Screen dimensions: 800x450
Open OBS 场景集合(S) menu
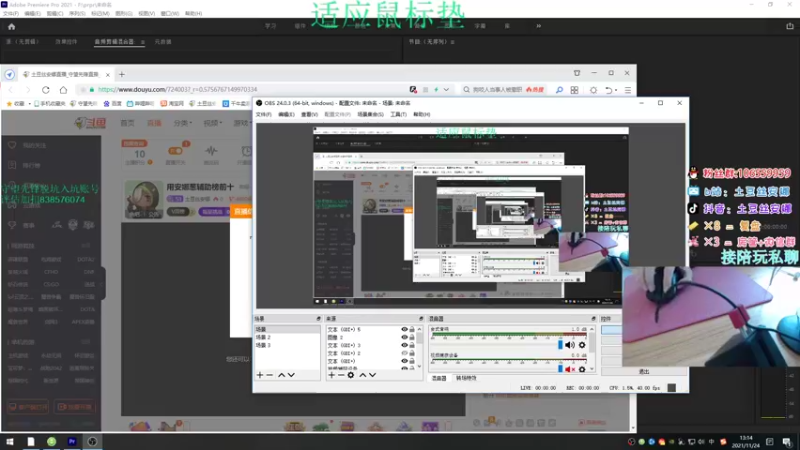coord(370,114)
